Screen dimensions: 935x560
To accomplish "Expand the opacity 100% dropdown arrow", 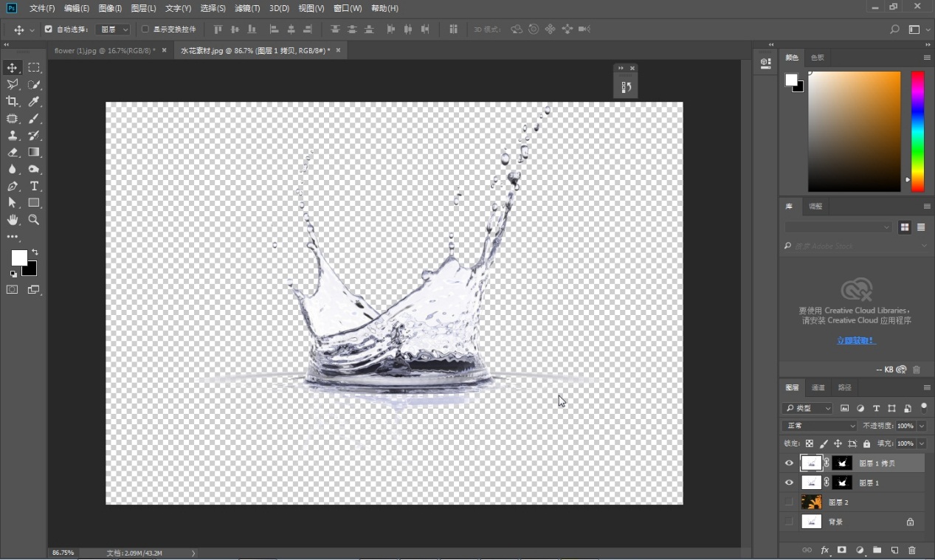I will tap(922, 426).
